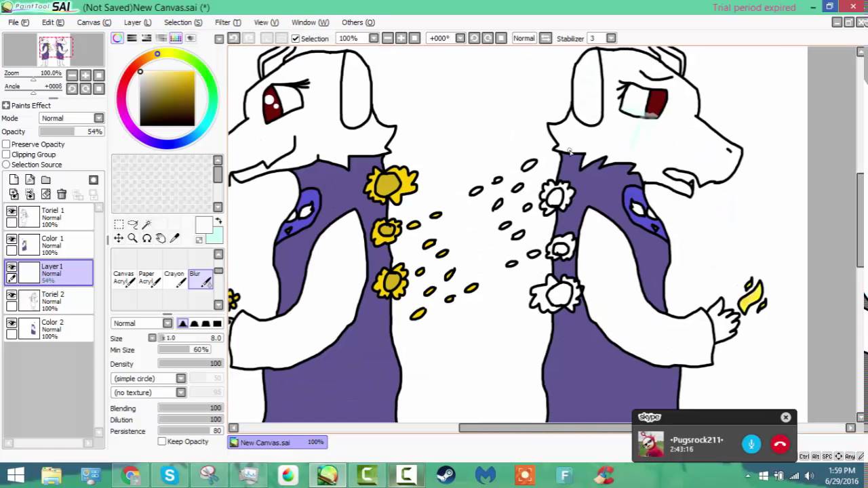Delete the selected layer with trash icon

pyautogui.click(x=62, y=195)
